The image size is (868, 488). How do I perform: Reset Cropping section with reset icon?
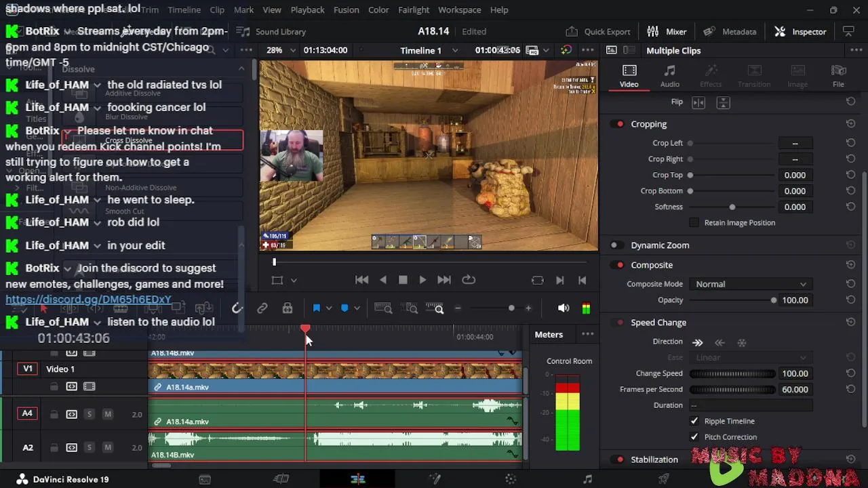(850, 124)
